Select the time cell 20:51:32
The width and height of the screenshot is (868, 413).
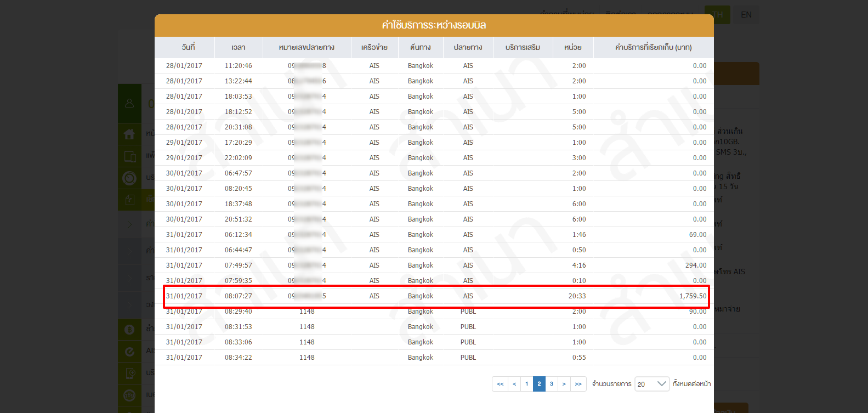tap(239, 219)
